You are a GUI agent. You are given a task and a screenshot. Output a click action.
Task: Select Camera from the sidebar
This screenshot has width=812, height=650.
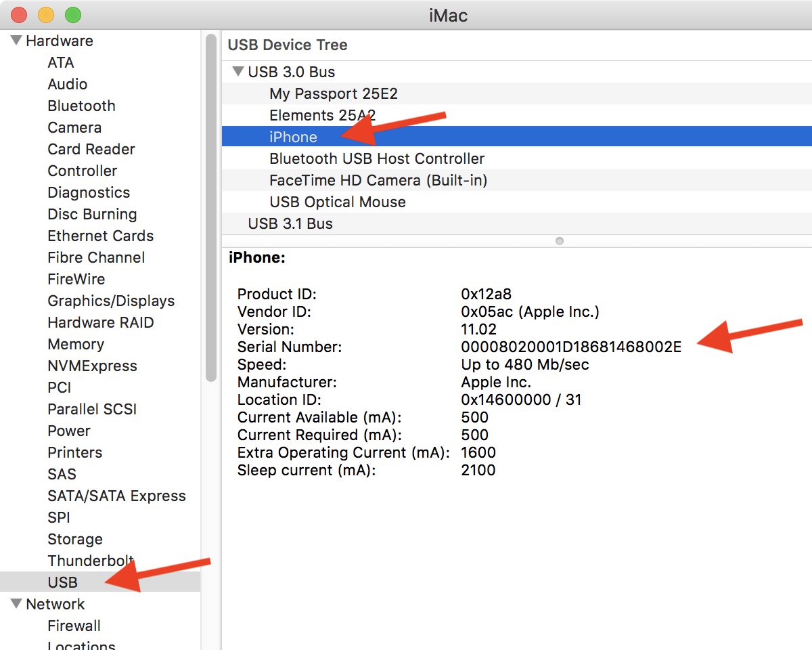(74, 127)
